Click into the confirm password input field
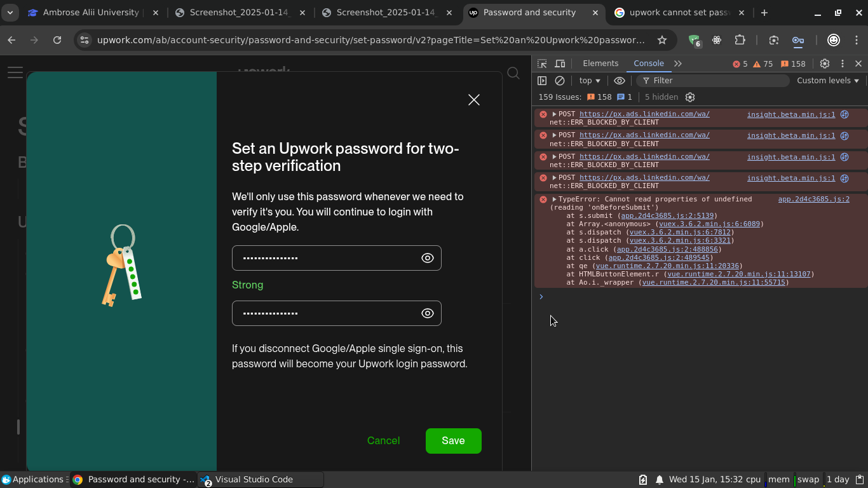 pos(337,313)
